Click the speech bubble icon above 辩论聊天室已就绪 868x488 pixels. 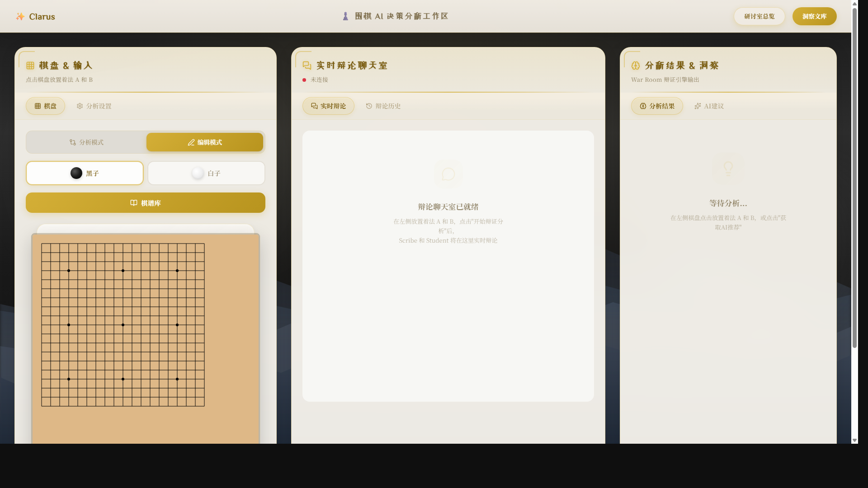tap(448, 174)
